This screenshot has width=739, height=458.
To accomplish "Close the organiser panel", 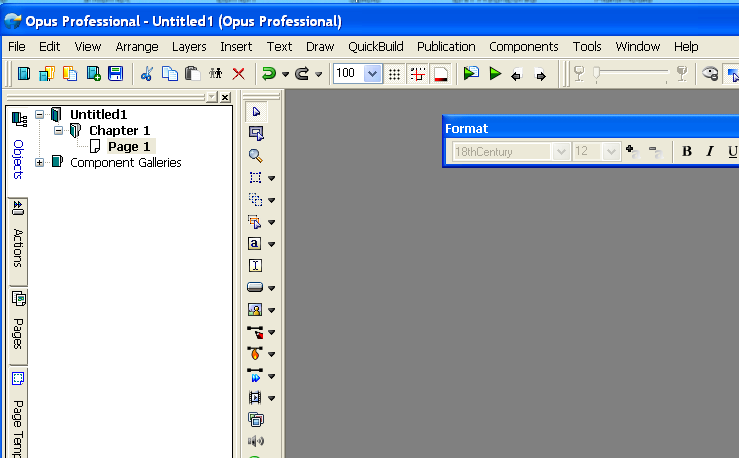I will (225, 97).
